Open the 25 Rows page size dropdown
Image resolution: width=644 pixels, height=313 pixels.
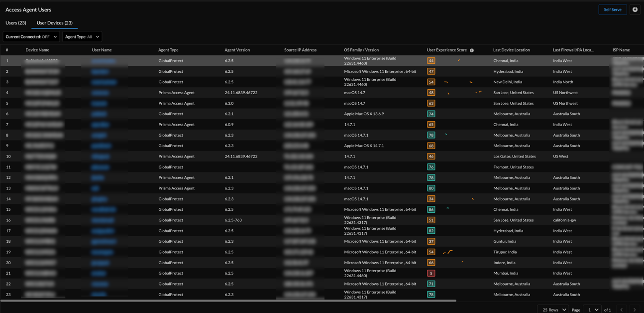(x=554, y=310)
